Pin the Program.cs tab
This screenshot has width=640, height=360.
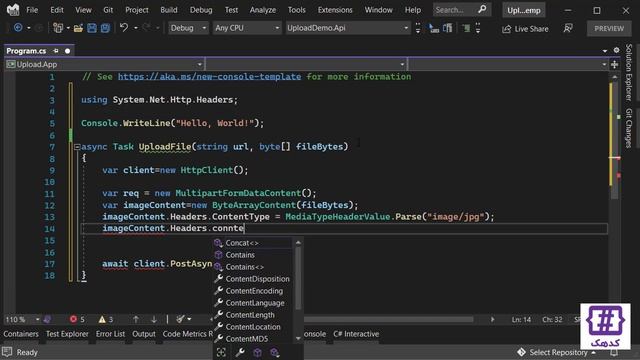[x=56, y=51]
